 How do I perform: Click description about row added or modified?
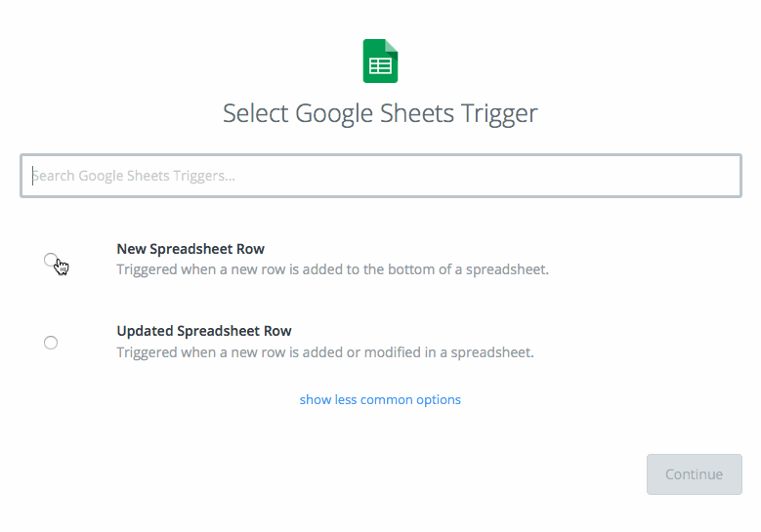(x=325, y=352)
